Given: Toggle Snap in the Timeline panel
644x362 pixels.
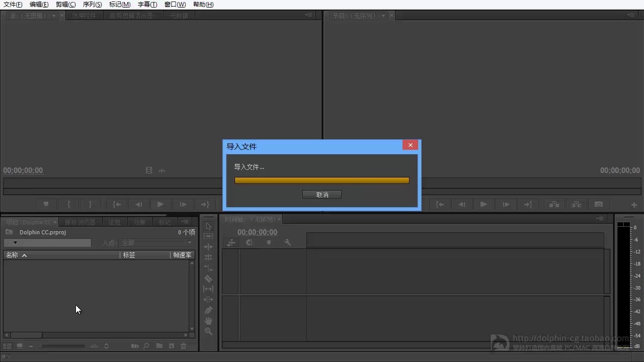Looking at the screenshot, I should point(249,242).
